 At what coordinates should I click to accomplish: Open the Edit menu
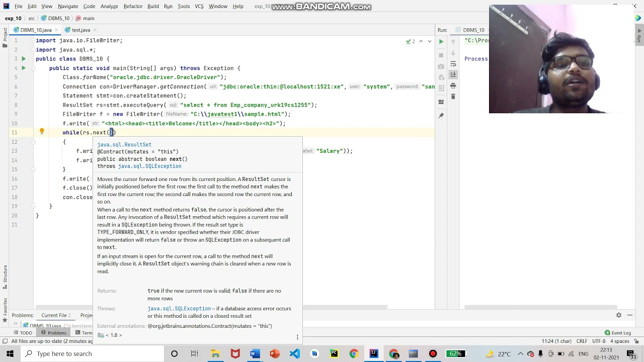32,6
